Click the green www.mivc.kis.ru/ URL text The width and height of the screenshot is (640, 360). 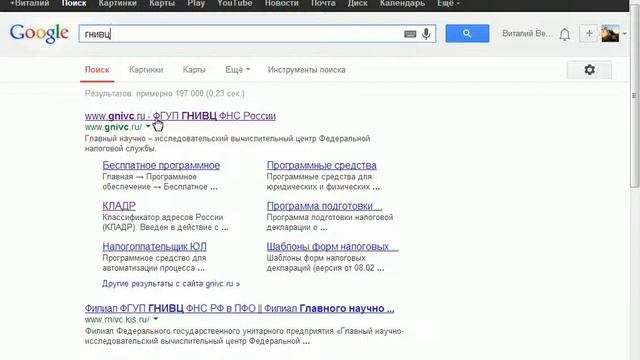117,319
